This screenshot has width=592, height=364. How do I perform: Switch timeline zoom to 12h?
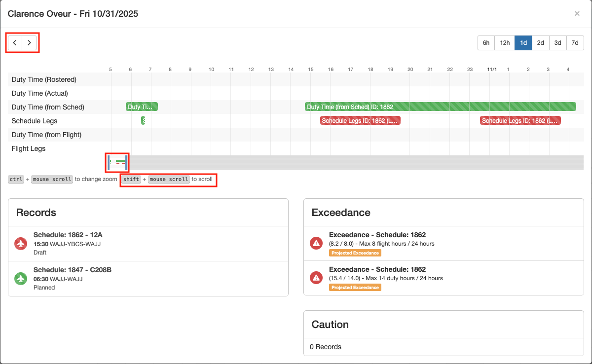505,43
